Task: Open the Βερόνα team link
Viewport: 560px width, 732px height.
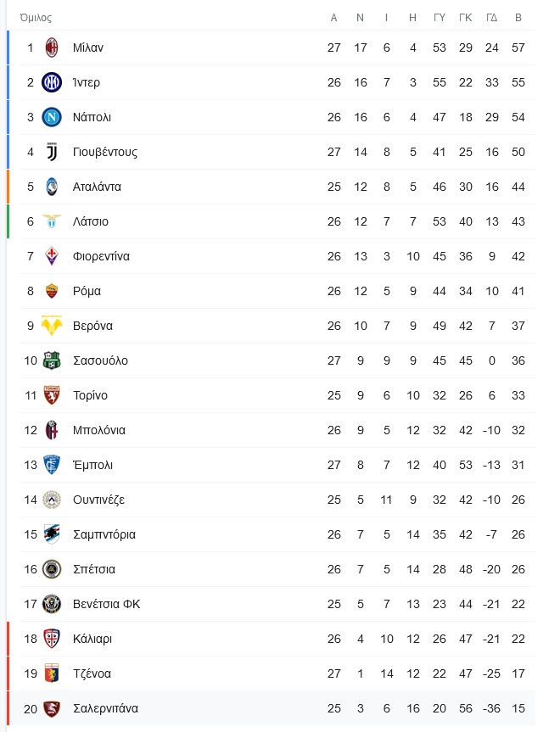Action: [x=92, y=326]
